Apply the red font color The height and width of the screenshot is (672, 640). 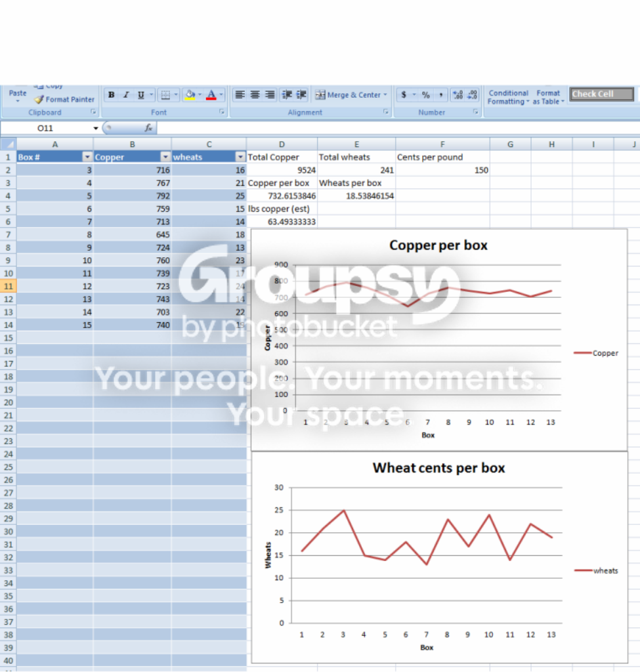tap(211, 95)
